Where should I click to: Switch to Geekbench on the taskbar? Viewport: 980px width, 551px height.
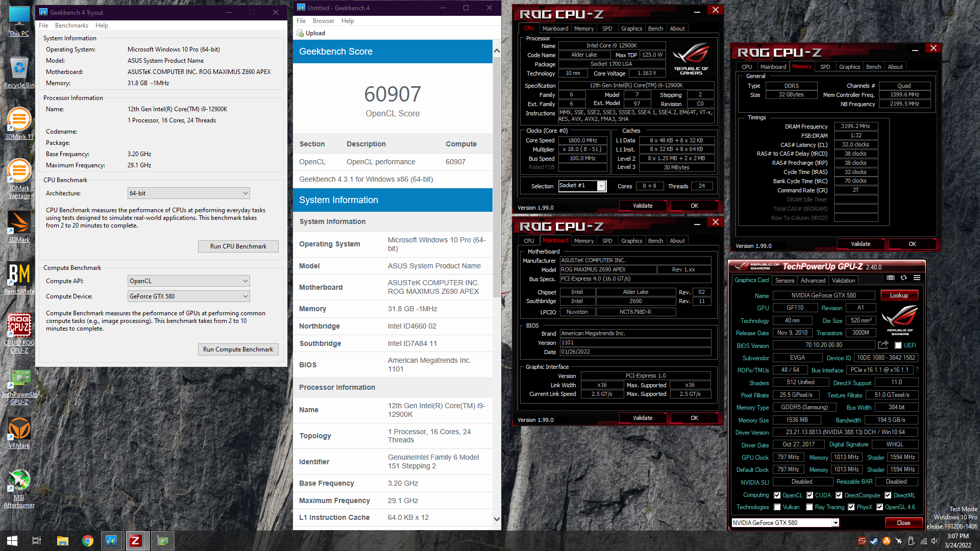[111, 541]
